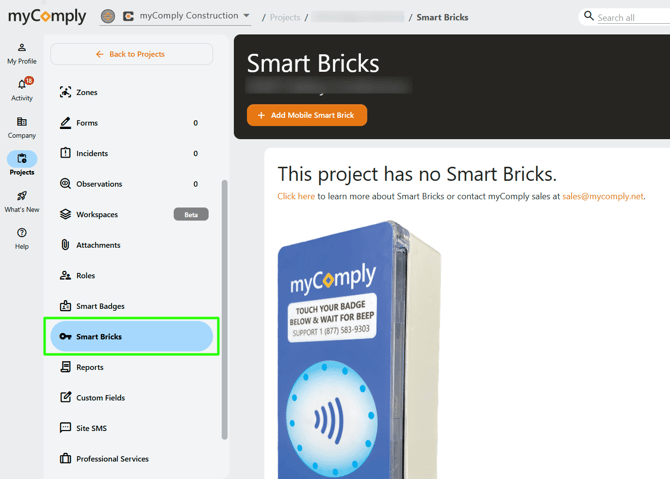
Task: Click the myComply logo
Action: (x=47, y=16)
